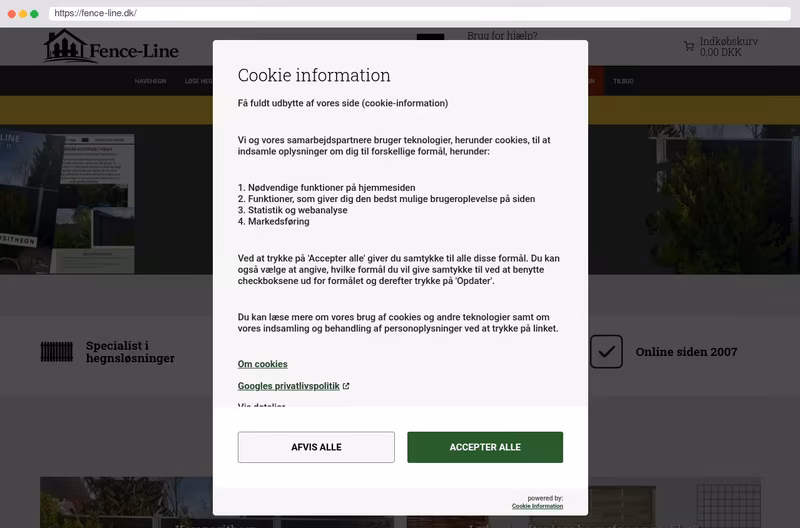Screen dimensions: 800x528
Task: Select the Havehegn menu item
Action: [x=150, y=81]
